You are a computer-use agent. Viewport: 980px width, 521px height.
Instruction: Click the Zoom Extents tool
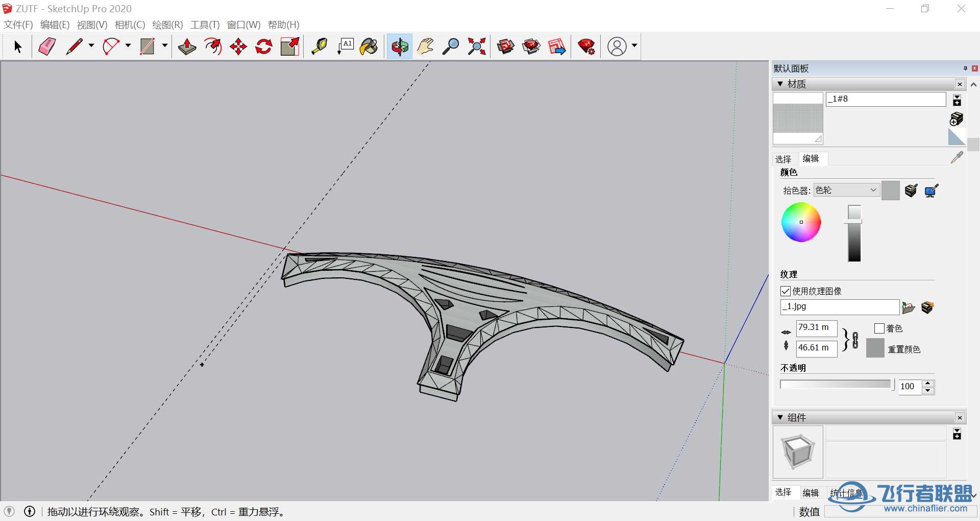[477, 46]
